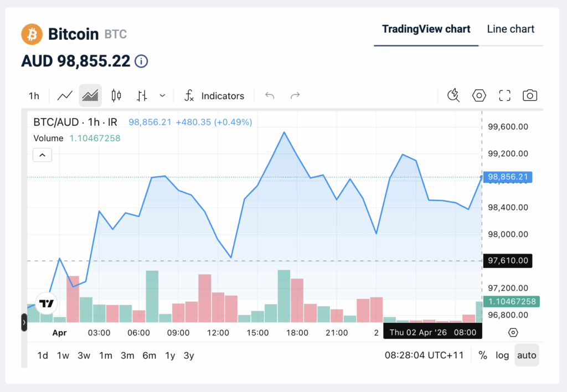Collapse the Volume legend with the caret button
Screen dimensions: 567x392
click(42, 155)
